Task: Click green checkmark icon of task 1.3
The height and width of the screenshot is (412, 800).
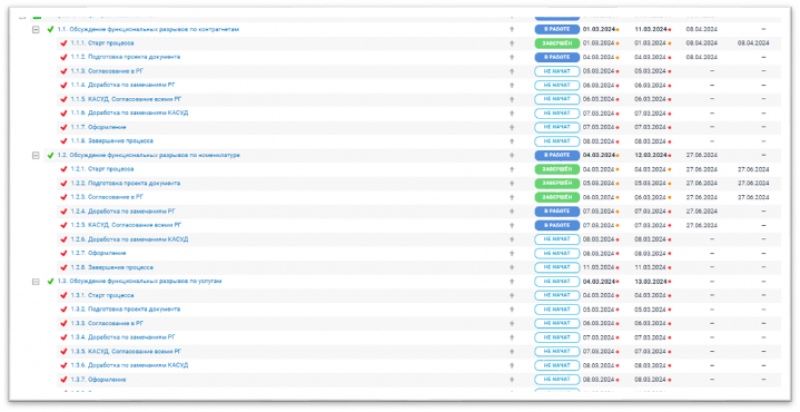Action: tap(50, 281)
